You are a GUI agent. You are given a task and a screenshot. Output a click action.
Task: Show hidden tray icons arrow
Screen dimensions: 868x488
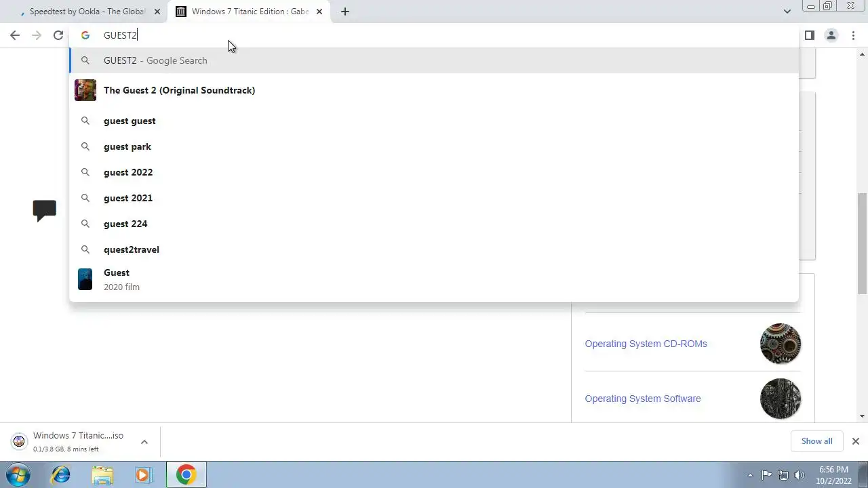pyautogui.click(x=750, y=475)
